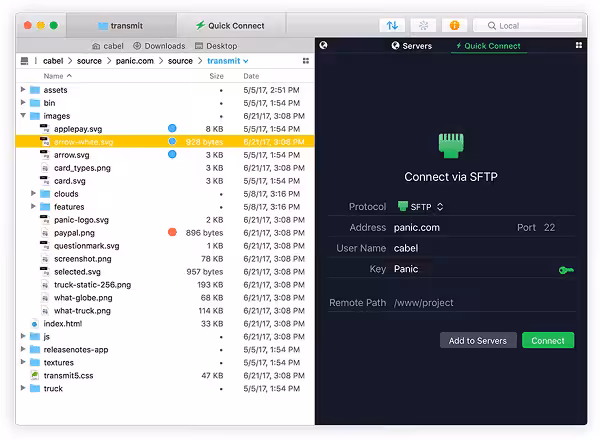This screenshot has width=600, height=440.
Task: Click the green key icon
Action: [566, 270]
